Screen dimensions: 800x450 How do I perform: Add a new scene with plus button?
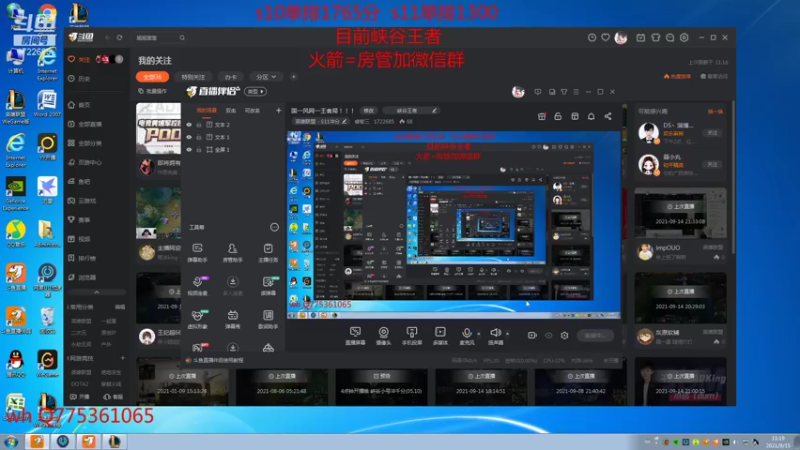[278, 110]
